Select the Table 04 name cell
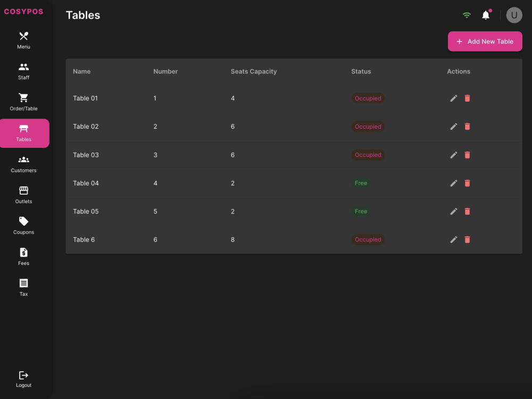Viewport: 532px width, 399px height. pyautogui.click(x=86, y=183)
